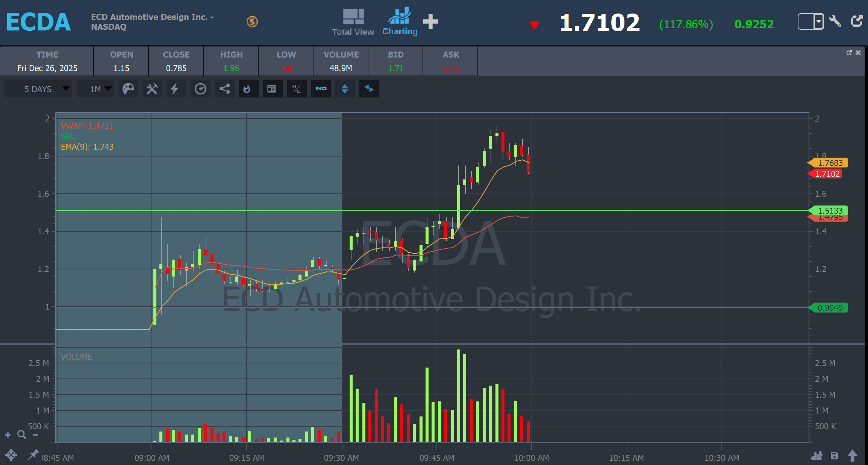Click the orange dollar coin icon
The width and height of the screenshot is (868, 465).
click(x=252, y=22)
